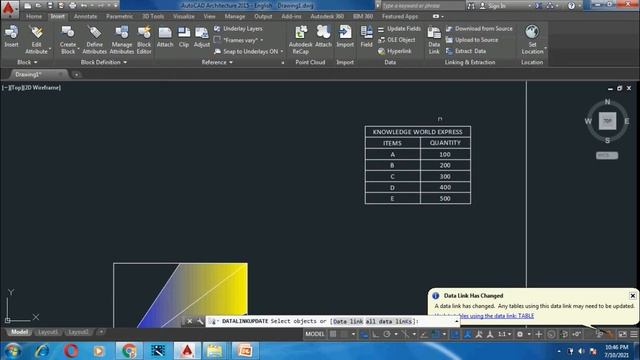Switch to the Parametric ribbon tab
This screenshot has height=360, width=640.
(x=119, y=16)
